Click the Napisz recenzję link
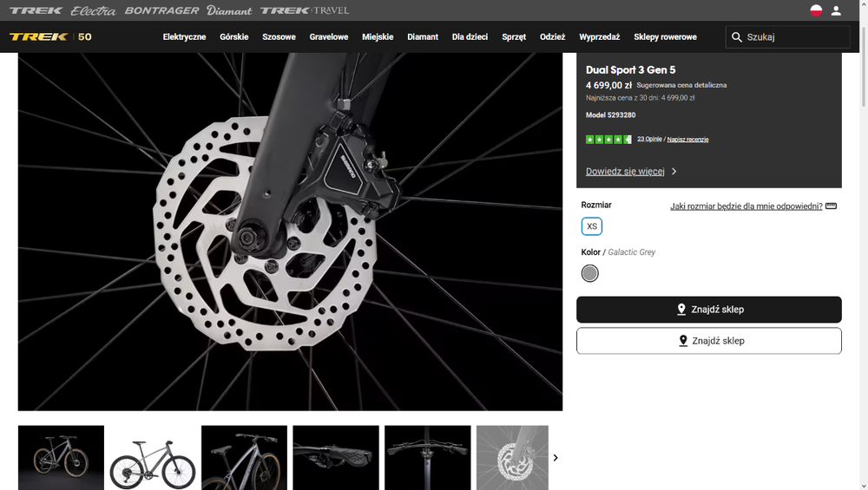The height and width of the screenshot is (490, 868). [x=687, y=140]
